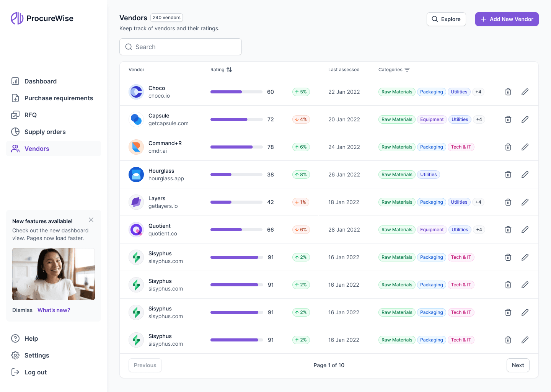
Task: Click the Capsule vendor logo
Action: click(136, 119)
